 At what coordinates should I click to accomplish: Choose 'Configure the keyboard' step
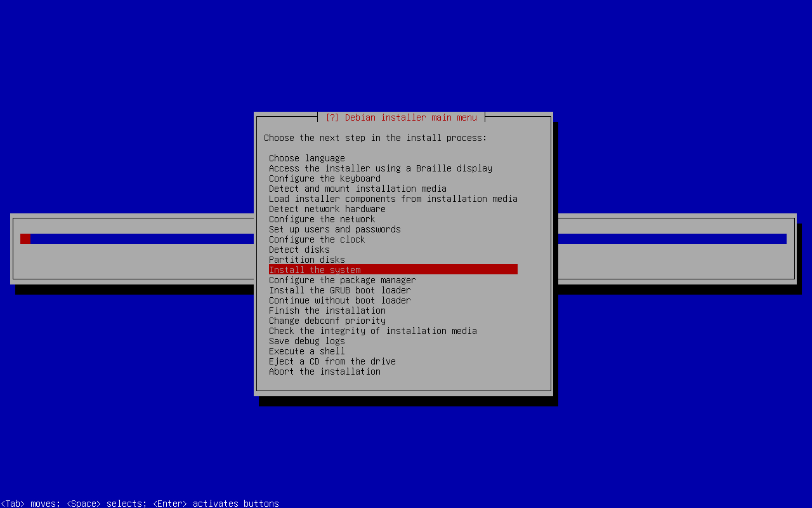pos(324,178)
